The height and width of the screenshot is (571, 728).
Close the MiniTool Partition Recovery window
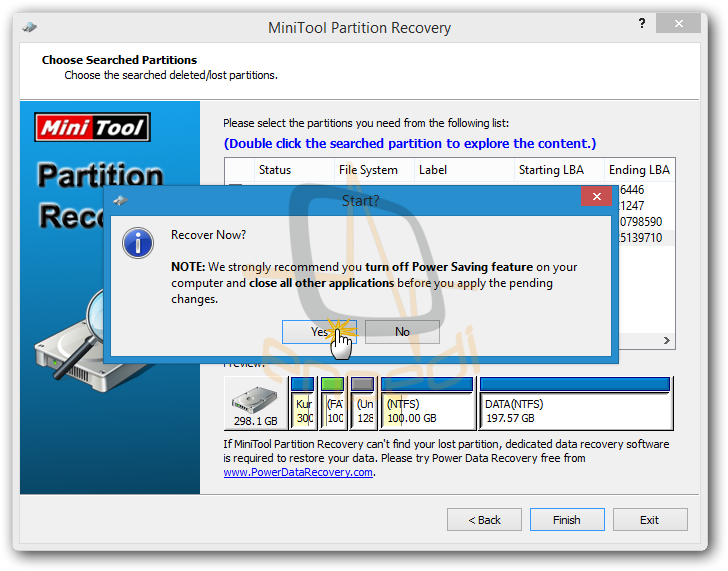coord(678,23)
